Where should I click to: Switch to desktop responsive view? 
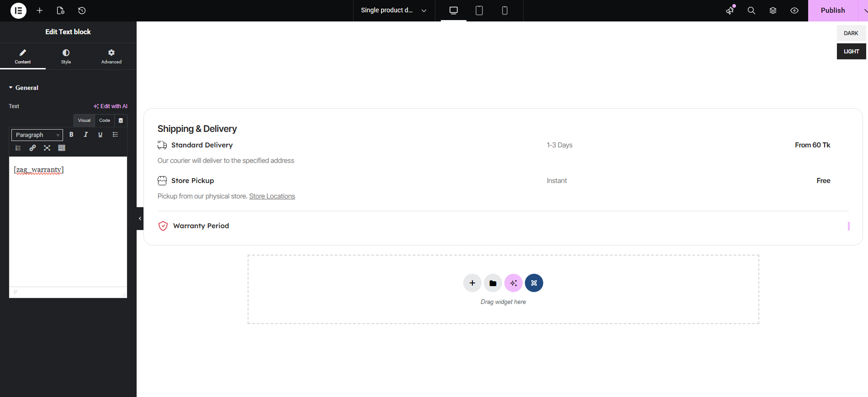point(454,10)
